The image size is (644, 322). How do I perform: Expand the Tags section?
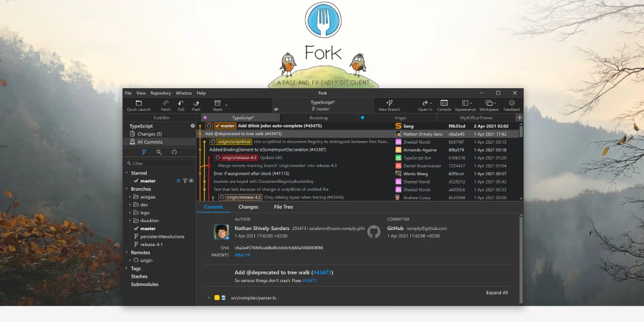click(x=127, y=268)
